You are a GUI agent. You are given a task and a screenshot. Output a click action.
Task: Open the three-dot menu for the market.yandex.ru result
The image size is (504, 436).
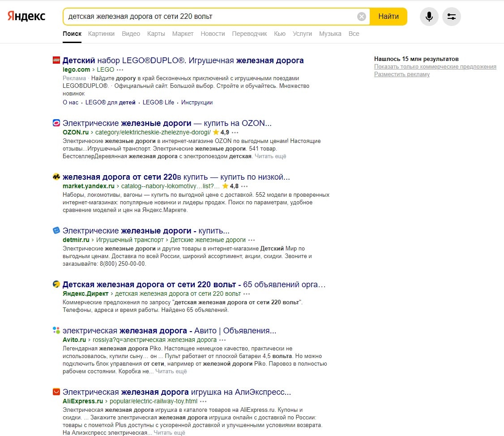244,186
